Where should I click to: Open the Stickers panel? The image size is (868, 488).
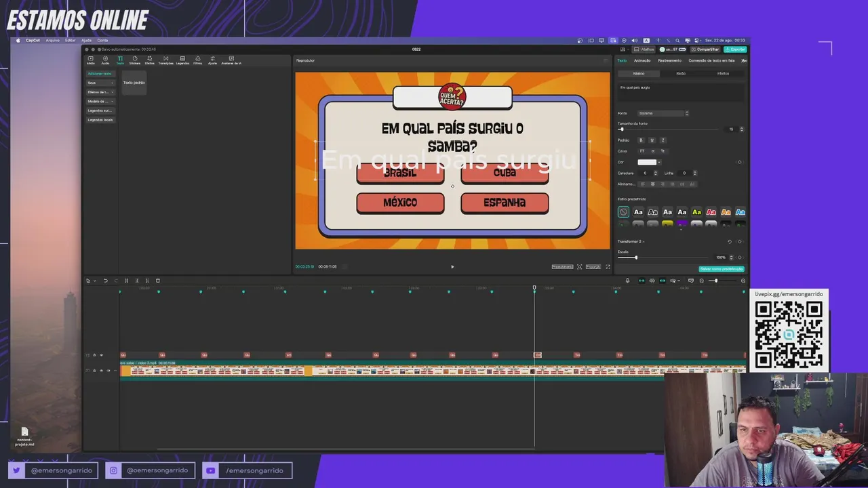(x=135, y=60)
